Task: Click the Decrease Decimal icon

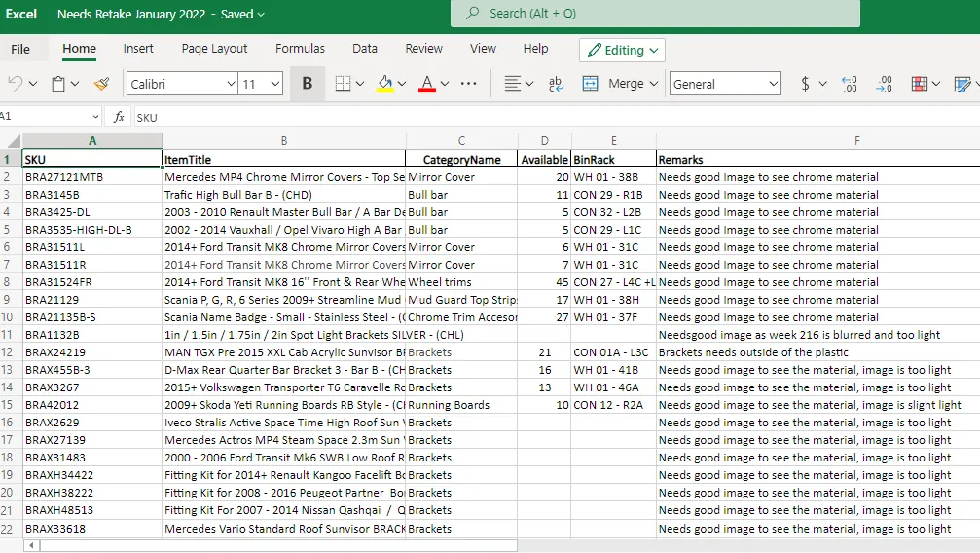Action: click(x=885, y=84)
